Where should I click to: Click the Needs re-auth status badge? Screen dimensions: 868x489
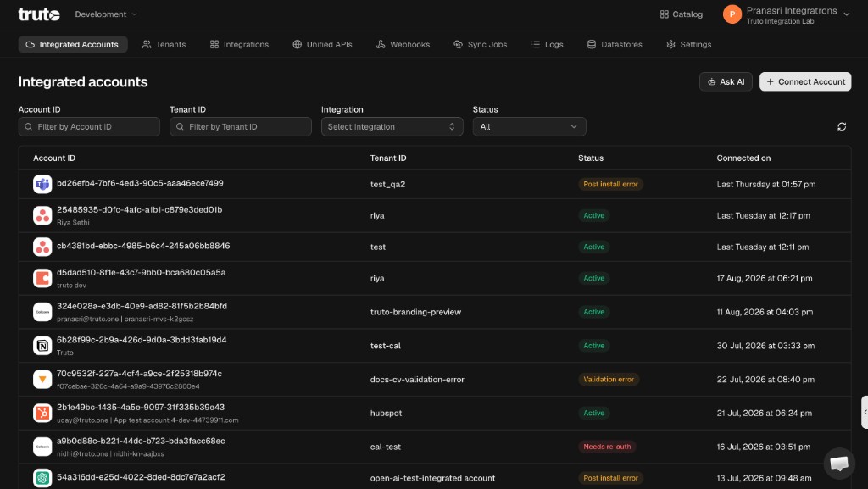[x=607, y=447]
